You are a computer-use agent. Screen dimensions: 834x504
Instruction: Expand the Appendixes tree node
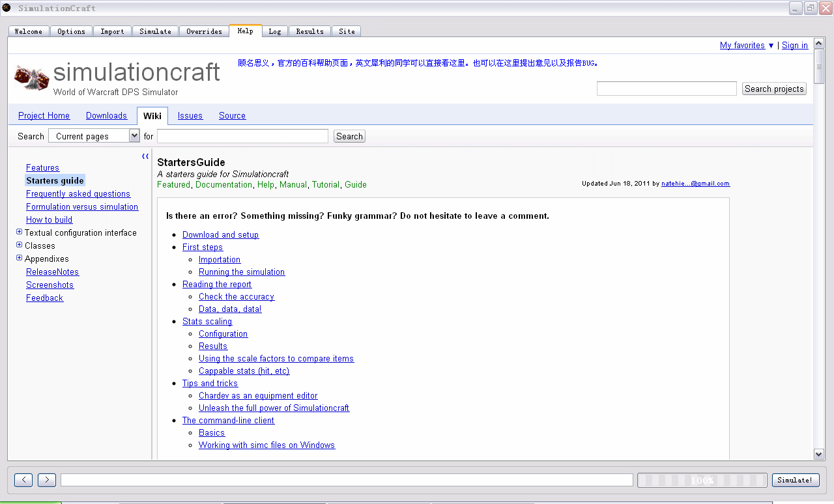pos(19,258)
